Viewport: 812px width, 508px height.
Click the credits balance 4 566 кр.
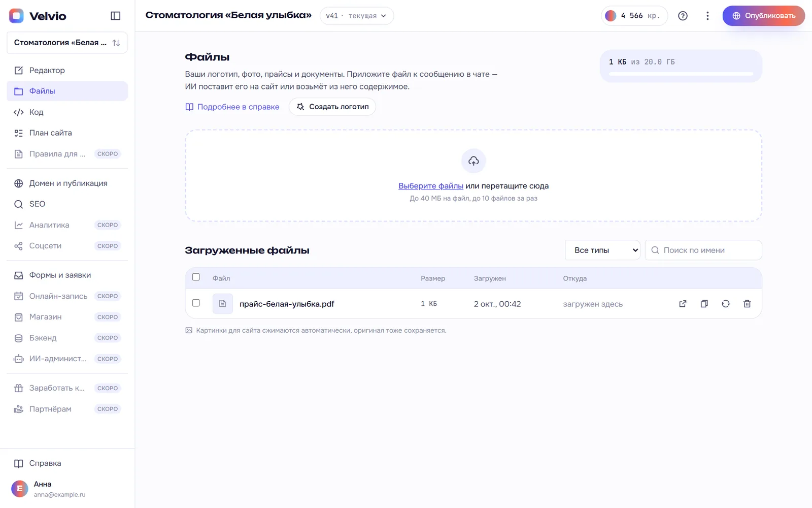[x=634, y=16]
